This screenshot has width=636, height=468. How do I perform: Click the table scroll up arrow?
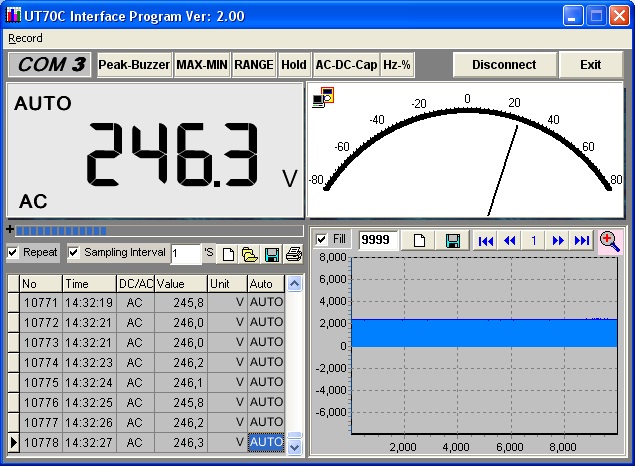294,283
